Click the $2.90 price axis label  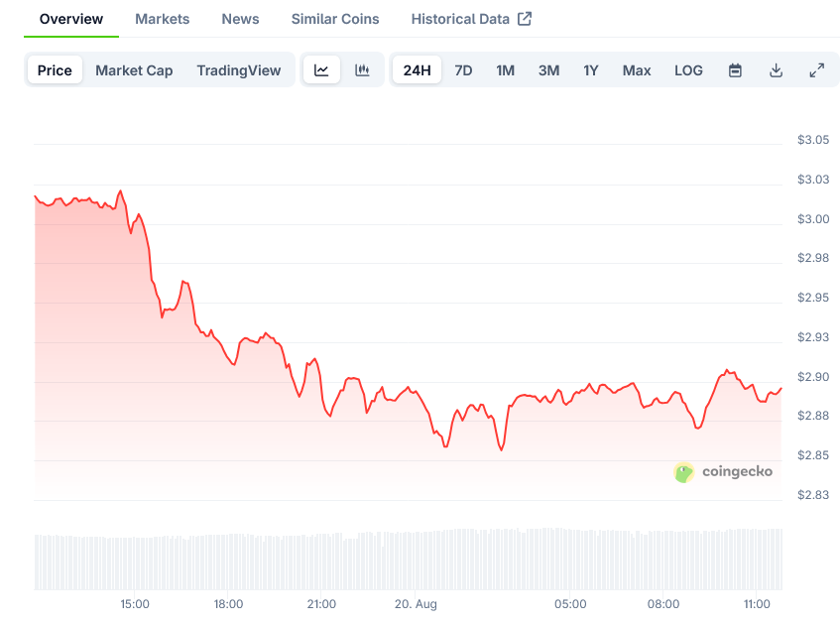[x=813, y=377]
